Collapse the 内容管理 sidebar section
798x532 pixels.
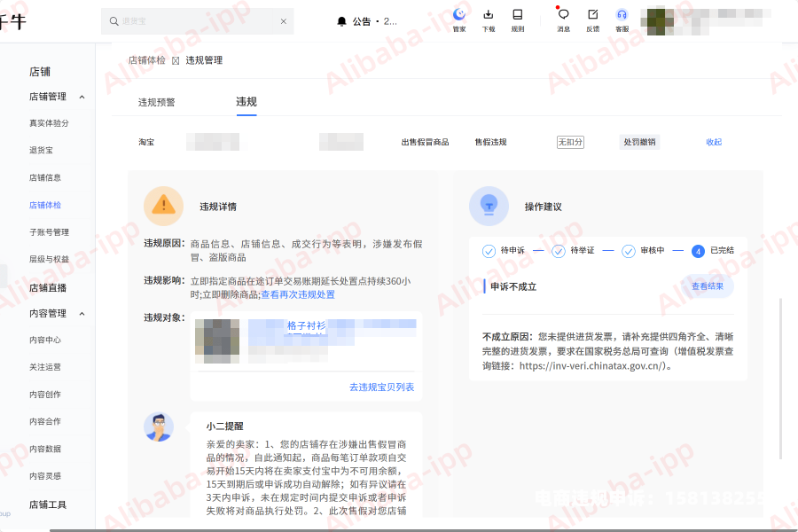click(x=82, y=313)
